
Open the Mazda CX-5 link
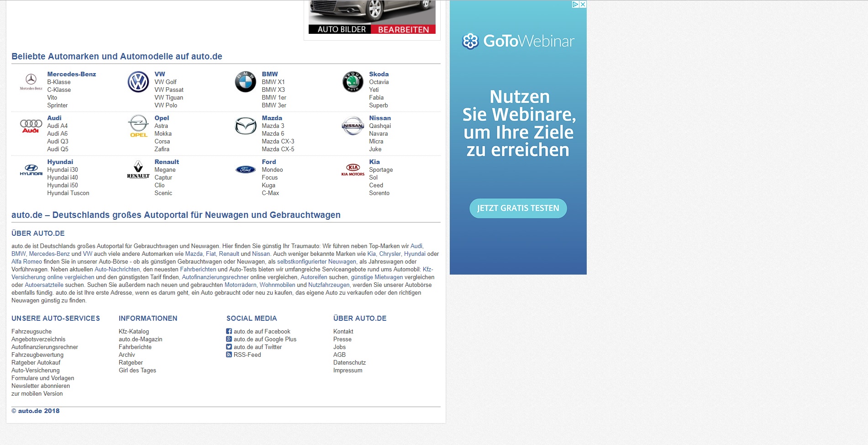(278, 149)
